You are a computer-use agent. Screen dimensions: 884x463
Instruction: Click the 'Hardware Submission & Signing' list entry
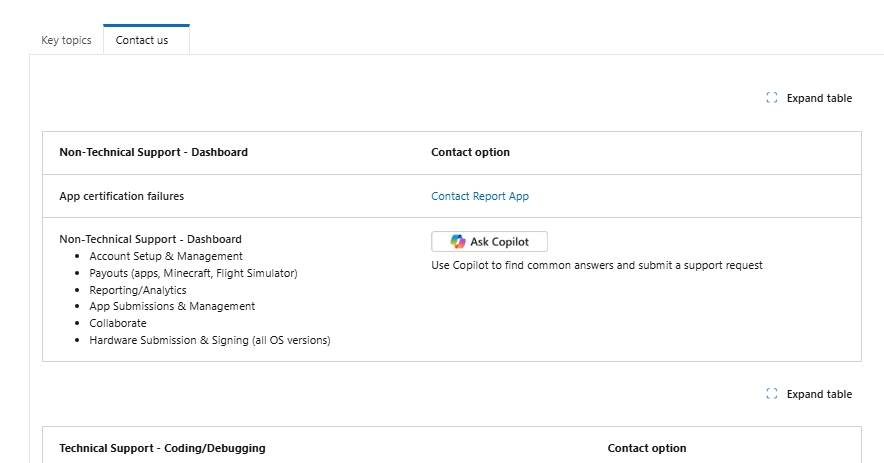click(x=209, y=340)
